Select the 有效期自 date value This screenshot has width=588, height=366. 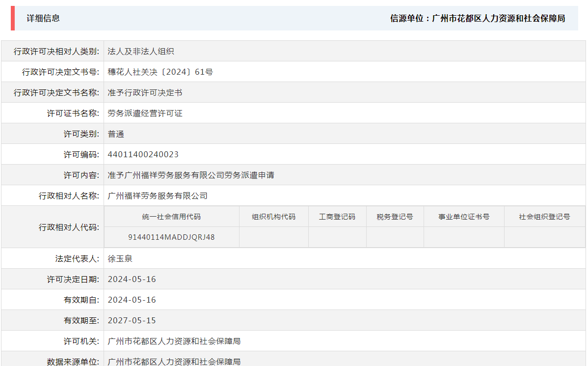pyautogui.click(x=132, y=300)
